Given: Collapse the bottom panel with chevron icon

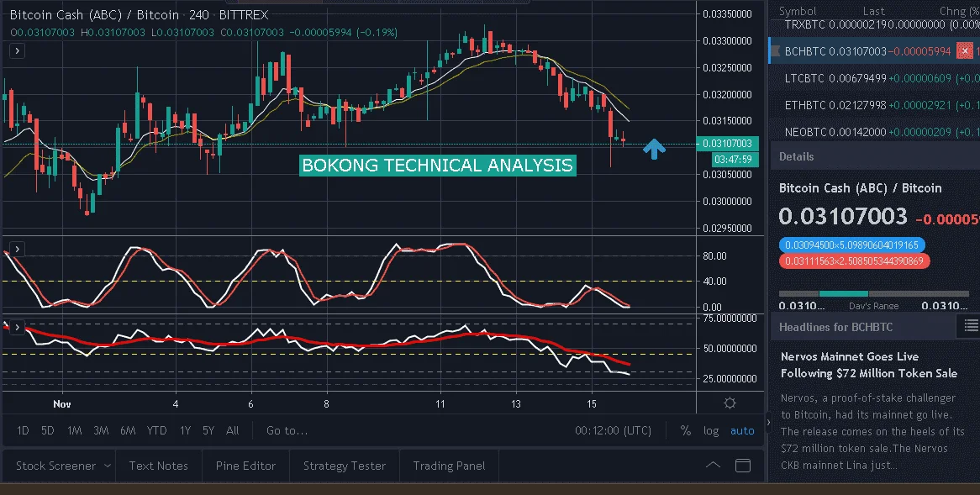Looking at the screenshot, I should tap(713, 465).
